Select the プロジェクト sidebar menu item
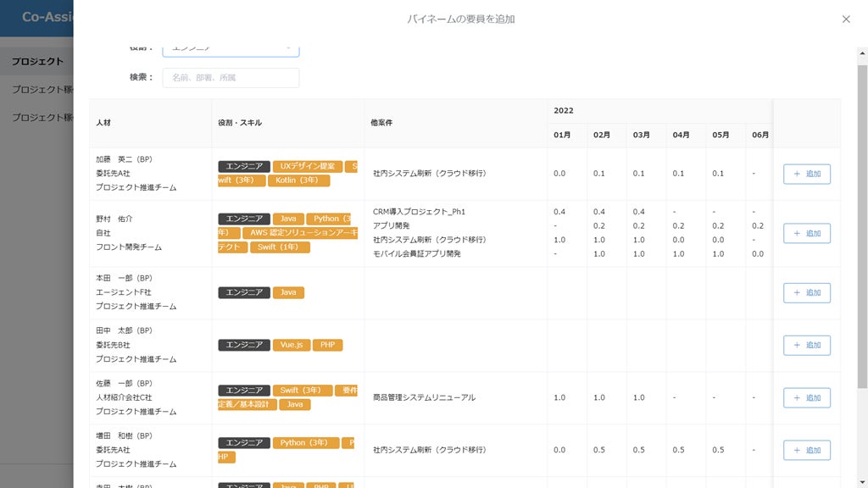Viewport: 868px width, 488px height. pyautogui.click(x=37, y=61)
